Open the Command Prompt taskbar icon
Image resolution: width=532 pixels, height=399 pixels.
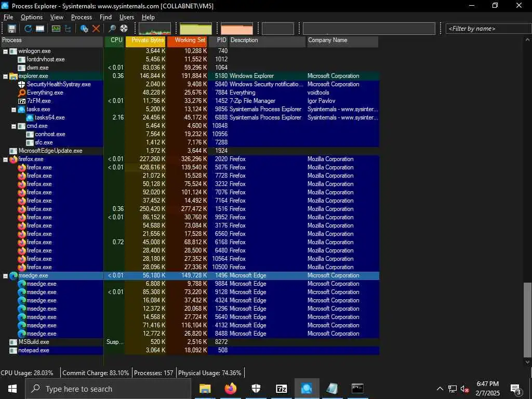[x=357, y=389]
